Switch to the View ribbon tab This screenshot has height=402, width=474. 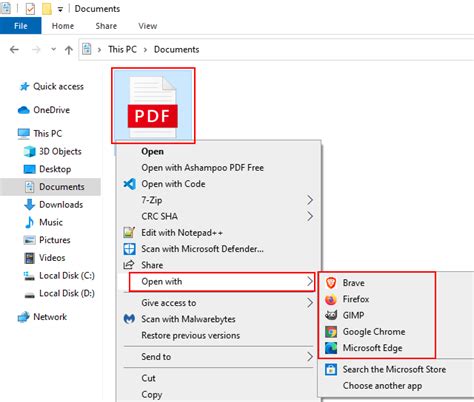coord(148,26)
